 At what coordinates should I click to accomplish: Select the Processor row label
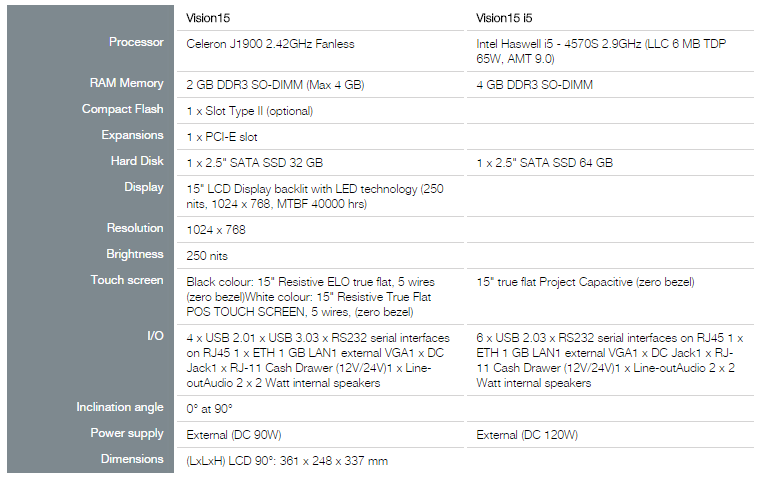pos(136,42)
